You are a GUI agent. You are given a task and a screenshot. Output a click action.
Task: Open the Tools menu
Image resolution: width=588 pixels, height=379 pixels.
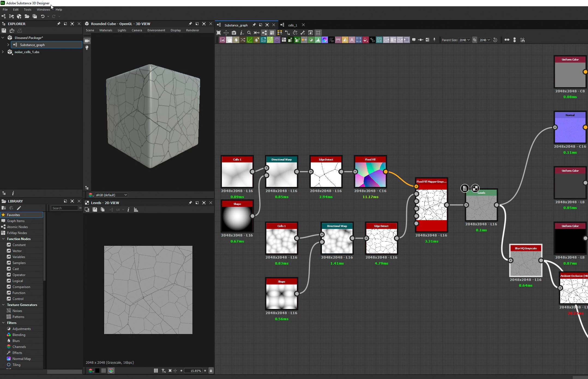point(28,10)
